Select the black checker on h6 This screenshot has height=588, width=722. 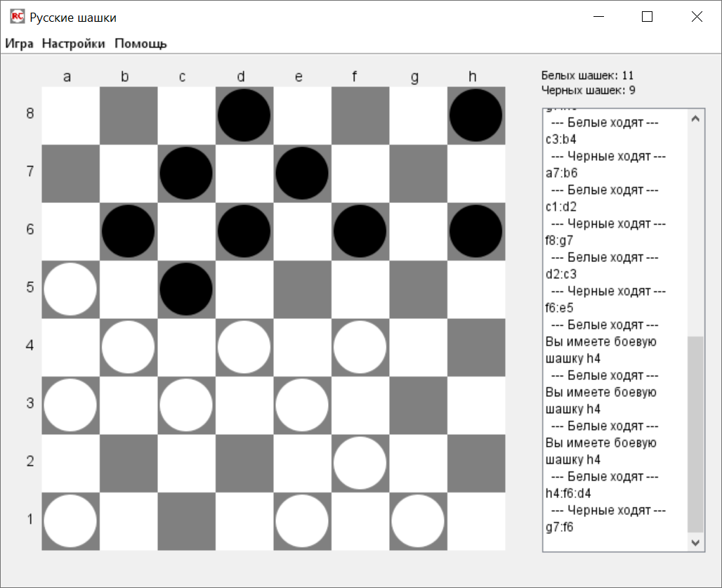coord(475,231)
